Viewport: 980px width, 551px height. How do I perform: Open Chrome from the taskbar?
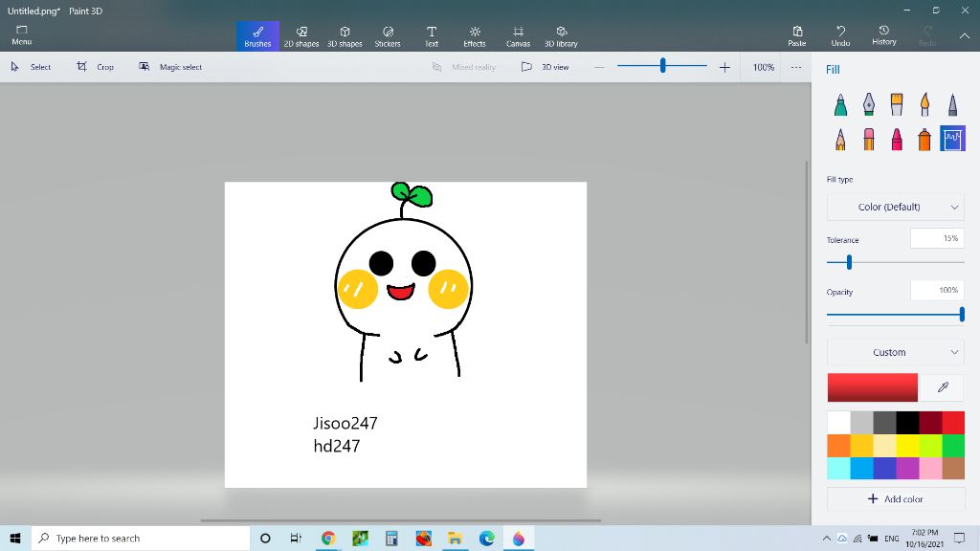click(x=328, y=538)
